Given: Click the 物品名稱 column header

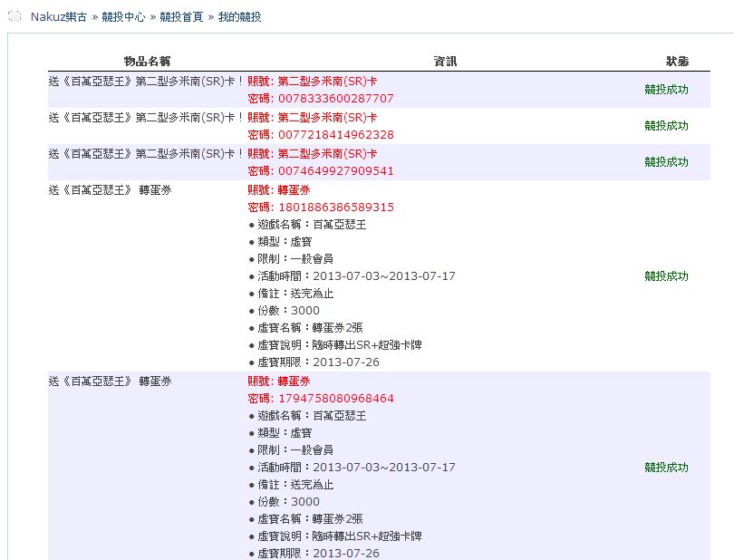Looking at the screenshot, I should click(147, 62).
